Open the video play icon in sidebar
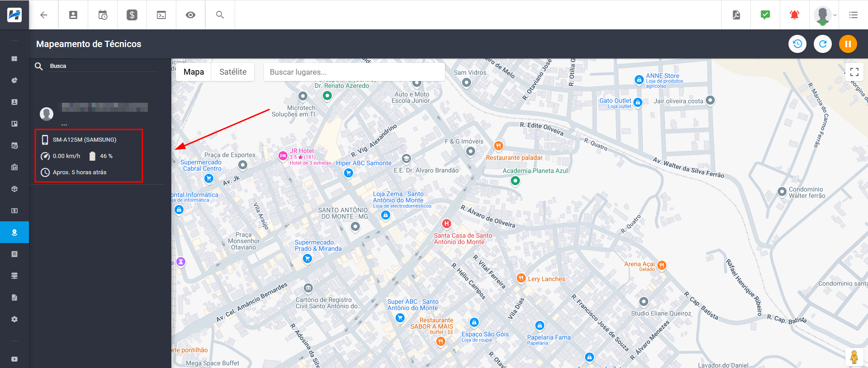Viewport: 868px width, 368px height. coord(14,359)
